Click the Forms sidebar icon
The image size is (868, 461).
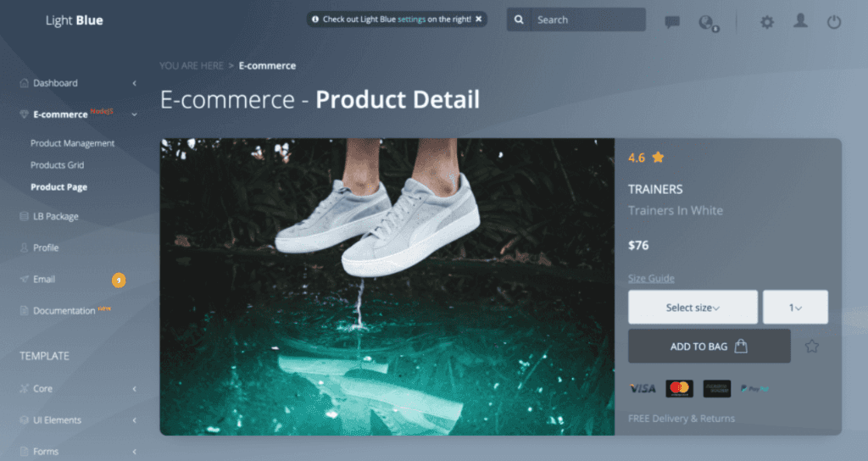[x=24, y=452]
